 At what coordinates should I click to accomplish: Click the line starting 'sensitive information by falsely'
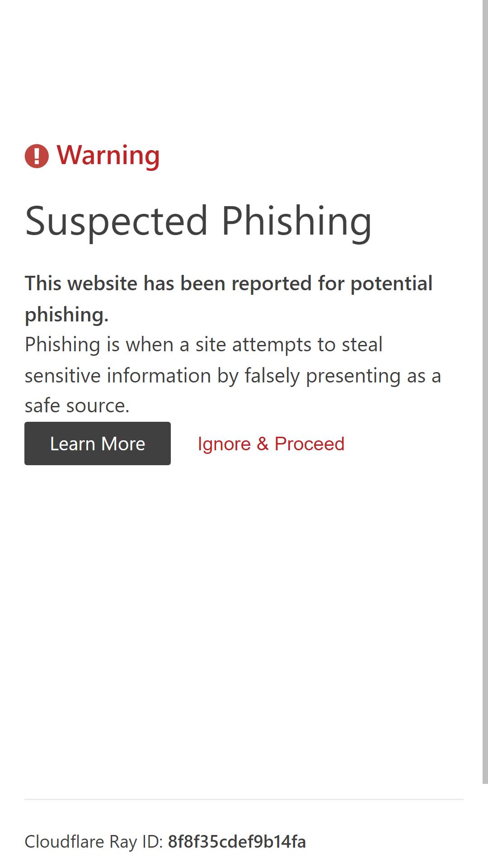[233, 376]
